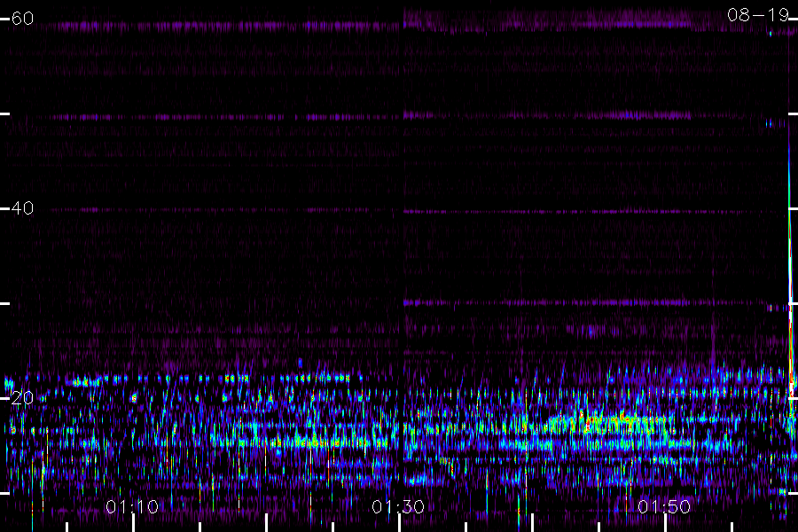Click the 01:10 time axis label
The image size is (798, 532).
[132, 507]
